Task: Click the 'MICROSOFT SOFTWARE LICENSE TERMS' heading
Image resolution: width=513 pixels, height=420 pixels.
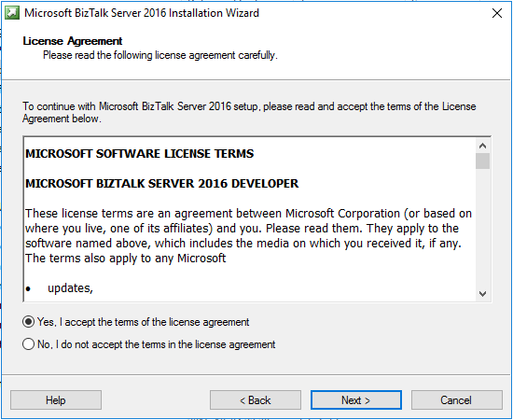Action: (140, 153)
